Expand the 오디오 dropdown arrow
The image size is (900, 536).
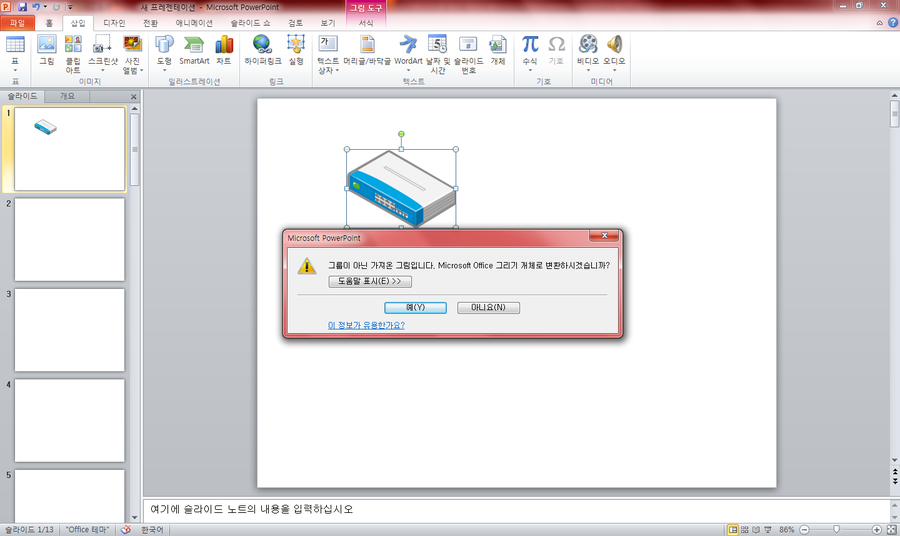(614, 71)
